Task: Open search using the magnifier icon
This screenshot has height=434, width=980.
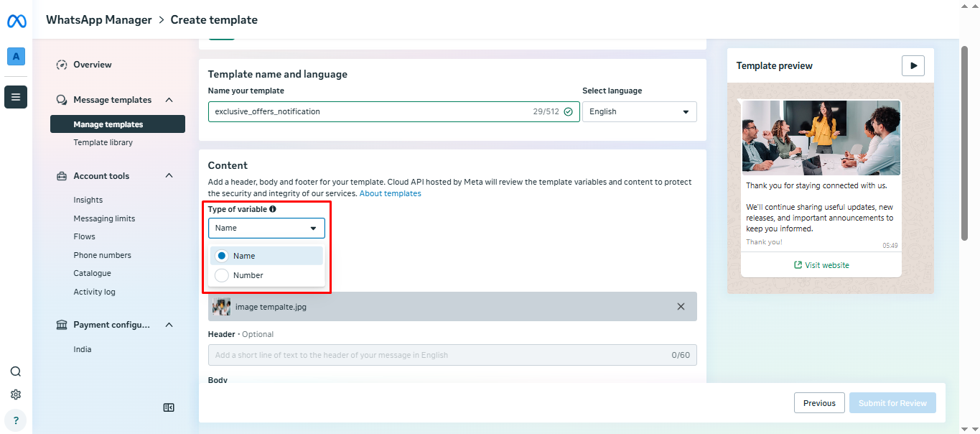Action: 16,371
